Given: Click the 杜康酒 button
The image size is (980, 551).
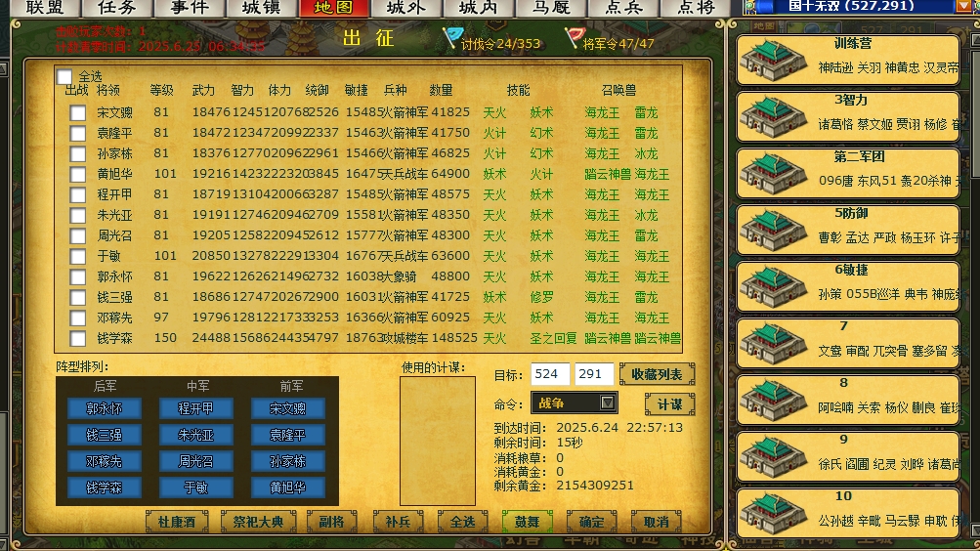Looking at the screenshot, I should pyautogui.click(x=176, y=522).
